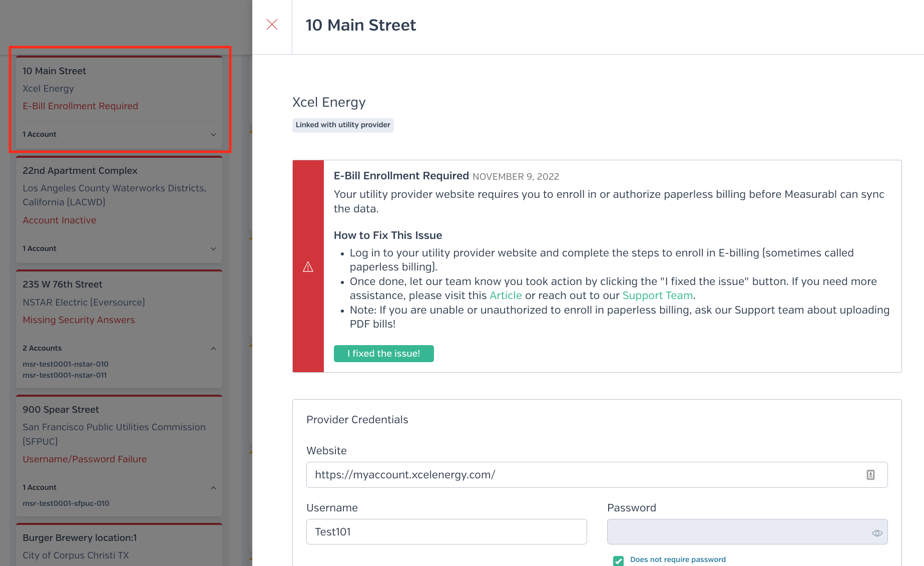Click the disabled Password field
Viewport: 924px width, 566px height.
(x=747, y=532)
